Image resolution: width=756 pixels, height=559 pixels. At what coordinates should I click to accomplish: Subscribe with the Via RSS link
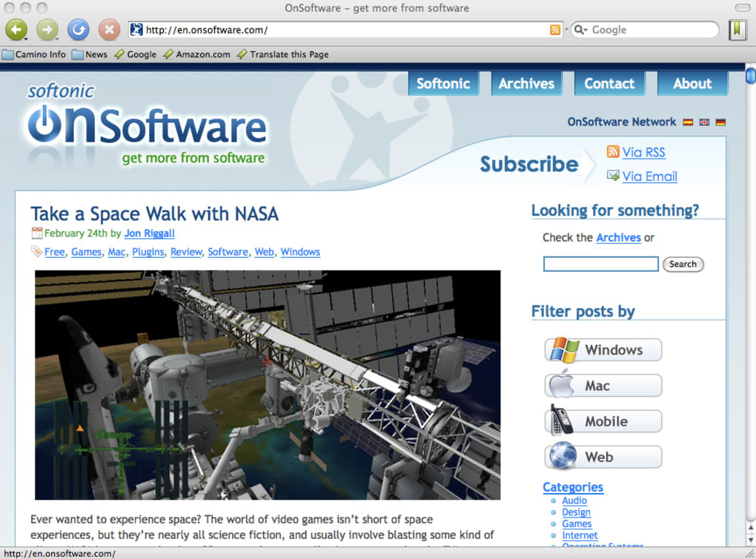click(x=643, y=153)
